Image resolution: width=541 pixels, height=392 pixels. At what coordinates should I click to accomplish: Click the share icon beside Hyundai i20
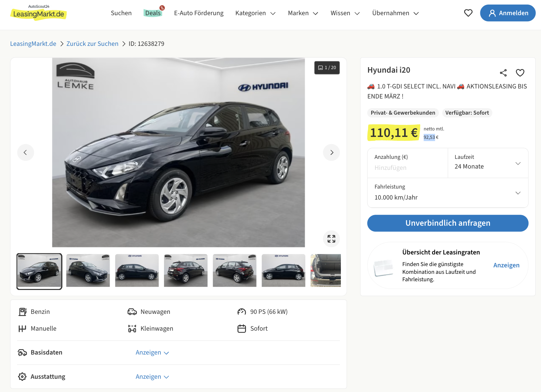pyautogui.click(x=503, y=73)
